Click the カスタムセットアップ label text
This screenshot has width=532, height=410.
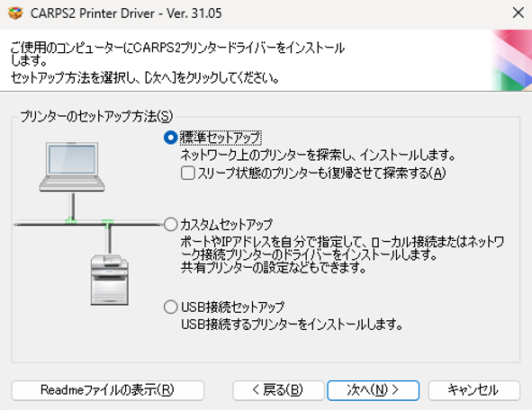[226, 224]
